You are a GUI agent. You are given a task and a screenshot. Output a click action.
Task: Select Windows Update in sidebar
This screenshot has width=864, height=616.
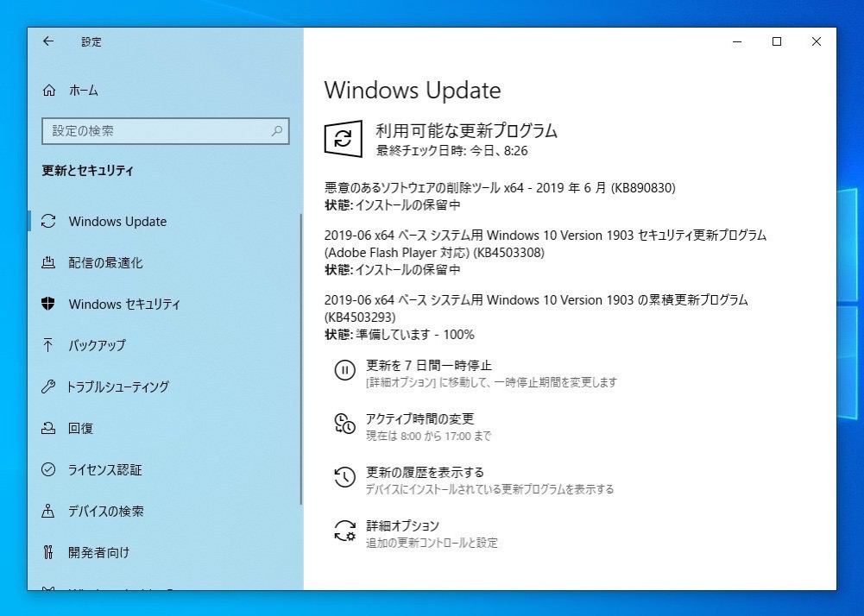click(x=117, y=222)
